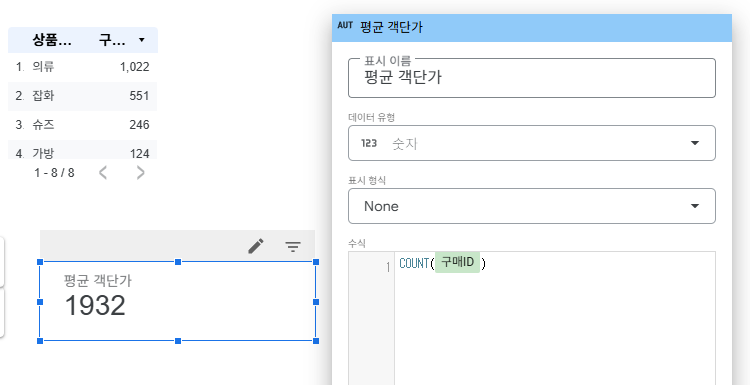Select the 슈즈 table row
This screenshot has width=750, height=385.
click(x=82, y=125)
